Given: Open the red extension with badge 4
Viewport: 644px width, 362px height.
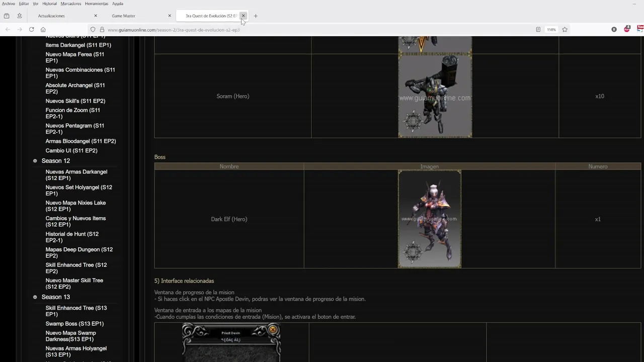Looking at the screenshot, I should (x=627, y=29).
